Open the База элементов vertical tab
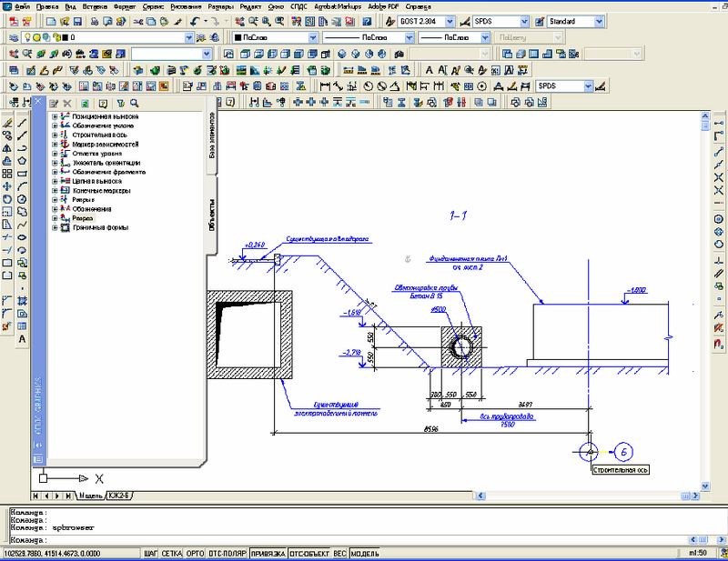The image size is (728, 561). tap(212, 135)
